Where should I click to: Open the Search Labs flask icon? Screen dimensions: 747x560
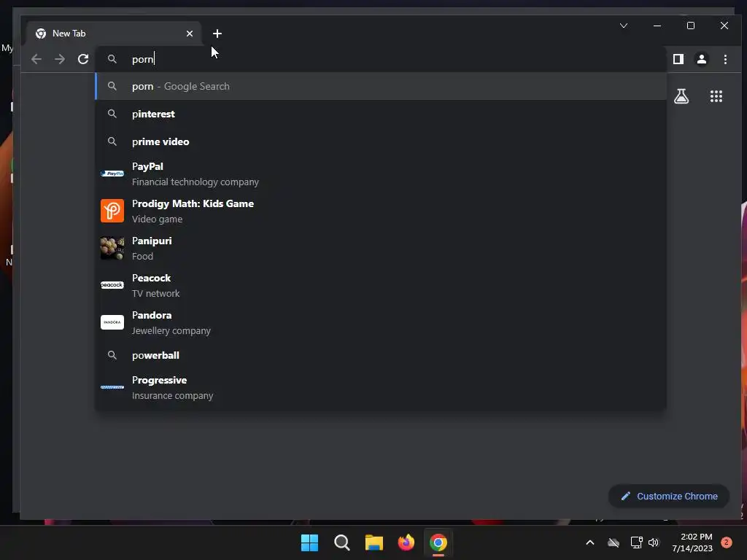[681, 96]
